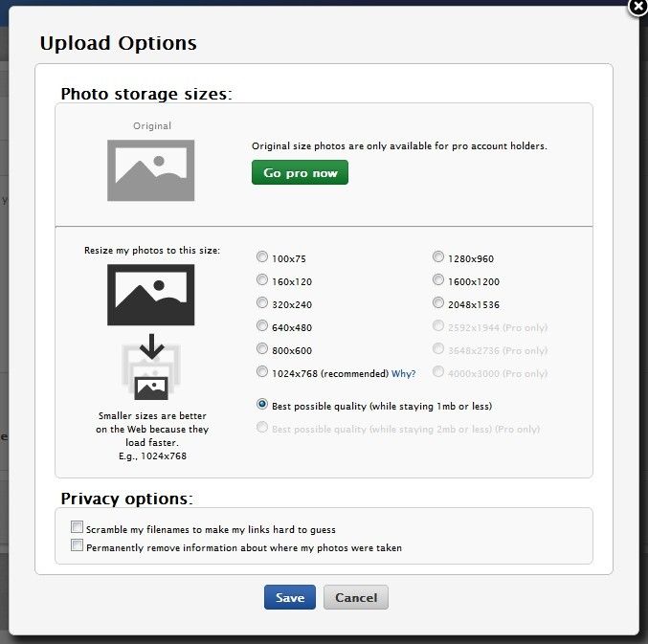This screenshot has width=648, height=644.
Task: Click the gray Original photo placeholder icon
Action: click(x=151, y=170)
